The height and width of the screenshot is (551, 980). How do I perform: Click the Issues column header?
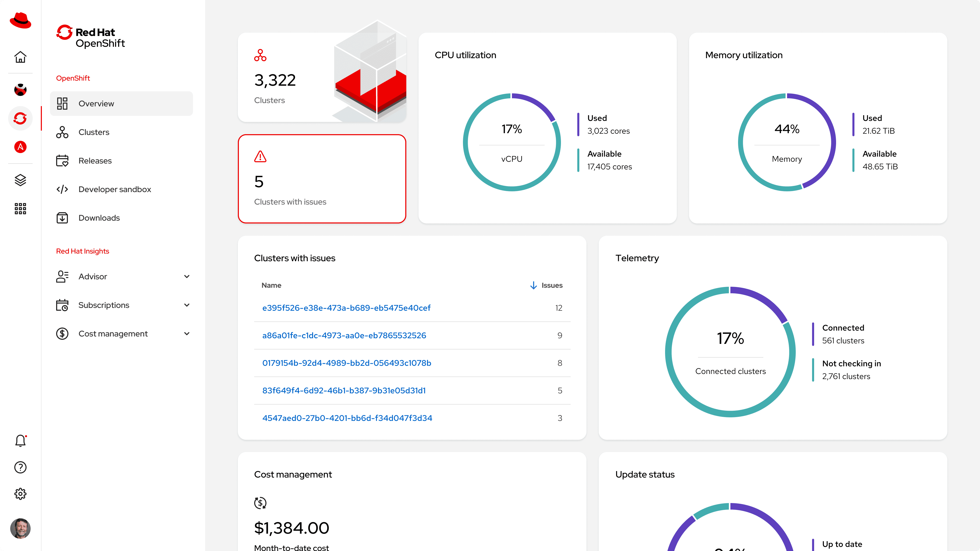(552, 285)
